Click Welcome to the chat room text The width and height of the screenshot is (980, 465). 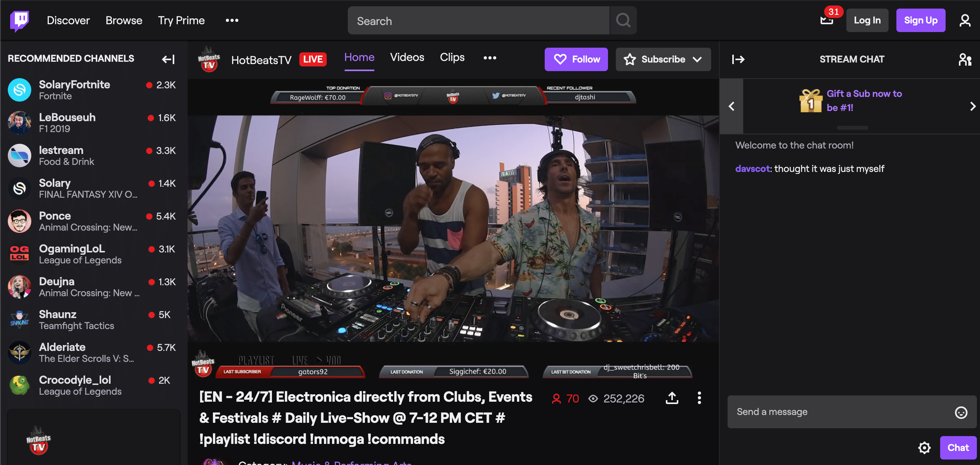tap(794, 145)
